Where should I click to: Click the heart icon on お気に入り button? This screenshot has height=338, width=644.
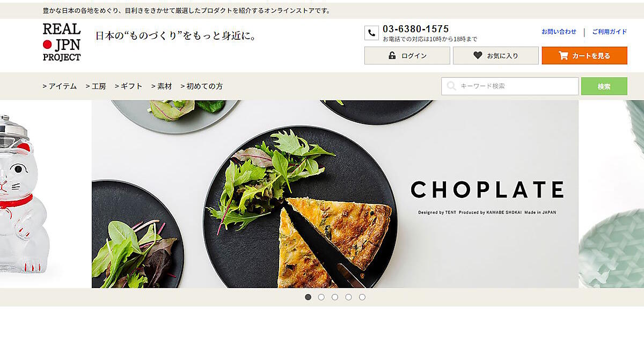click(478, 55)
